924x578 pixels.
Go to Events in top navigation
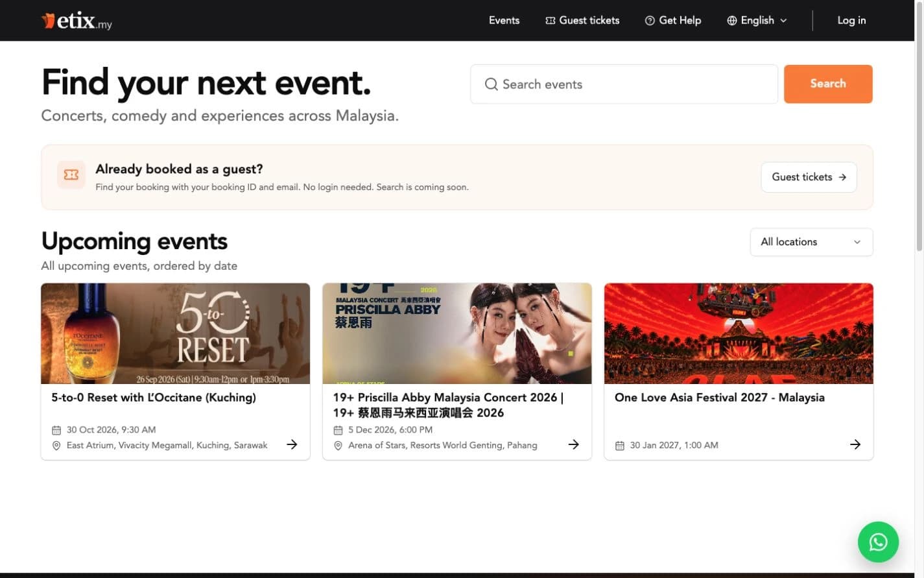(x=504, y=20)
